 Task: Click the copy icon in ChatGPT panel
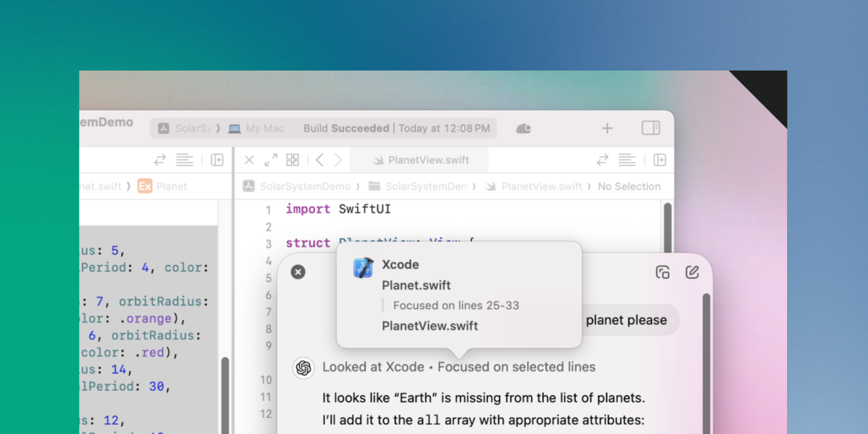pyautogui.click(x=662, y=272)
